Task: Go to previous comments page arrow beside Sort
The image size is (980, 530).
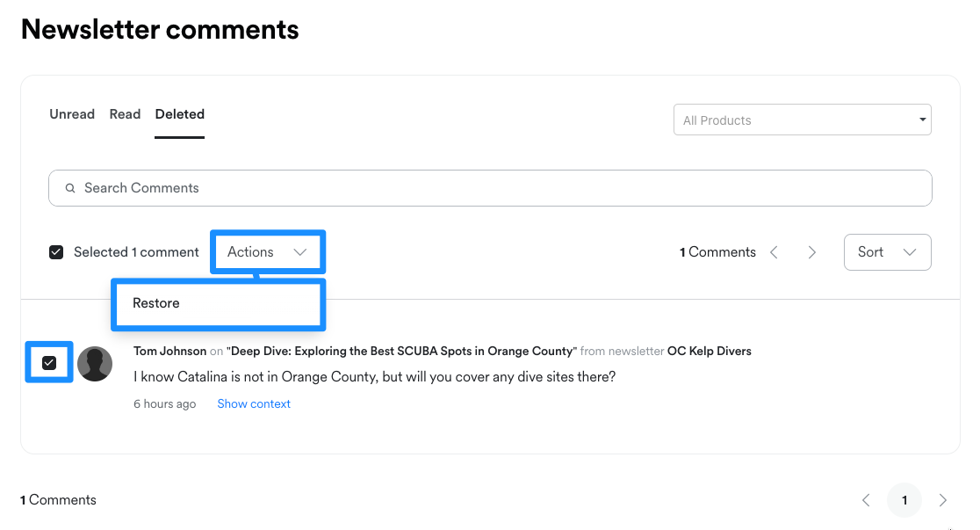Action: point(774,252)
